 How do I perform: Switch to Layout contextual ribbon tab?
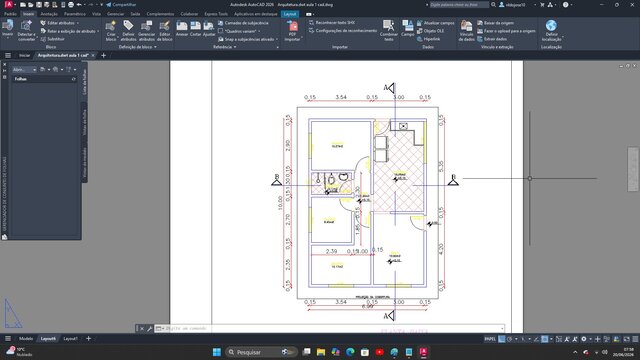tap(290, 14)
